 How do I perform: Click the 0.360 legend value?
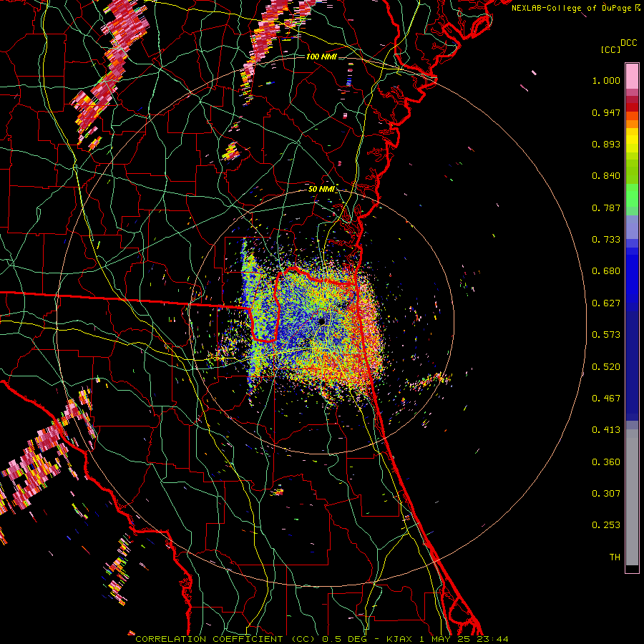coord(606,462)
